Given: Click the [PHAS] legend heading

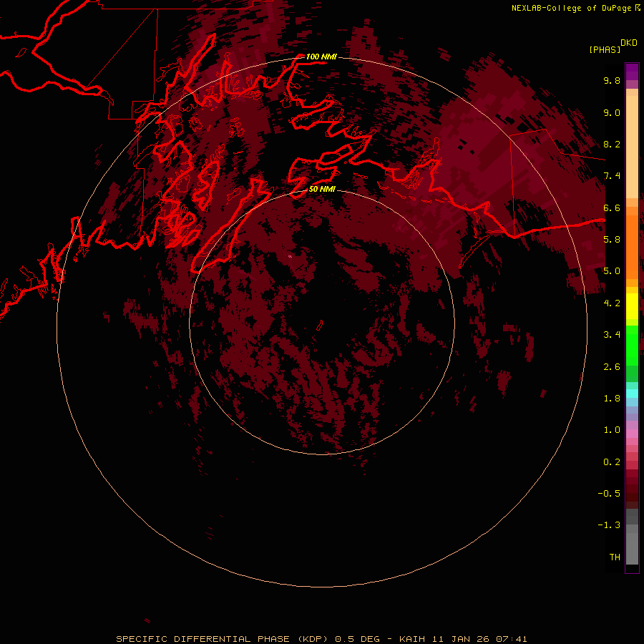Looking at the screenshot, I should (605, 50).
